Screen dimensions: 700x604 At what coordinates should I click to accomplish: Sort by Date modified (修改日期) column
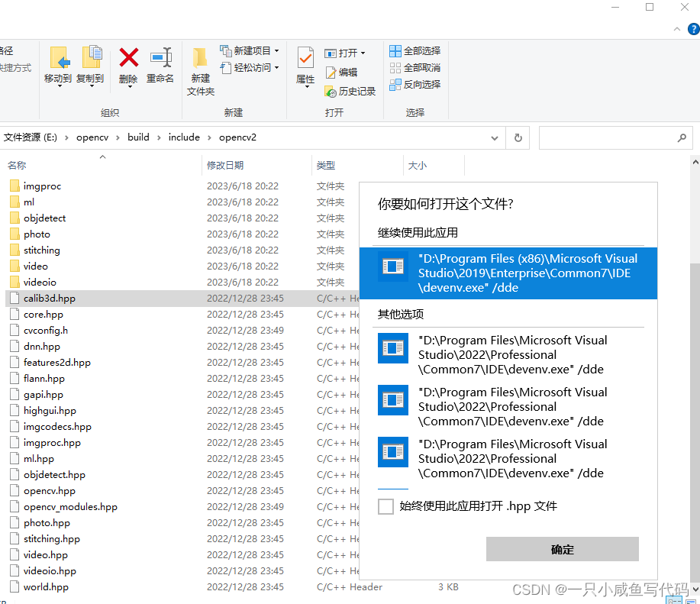pos(225,166)
